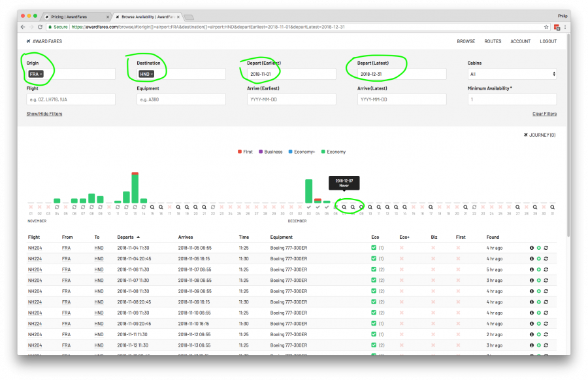This screenshot has width=588, height=380.
Task: Click info icon for NH204 2018-11-04 flight
Action: (531, 248)
